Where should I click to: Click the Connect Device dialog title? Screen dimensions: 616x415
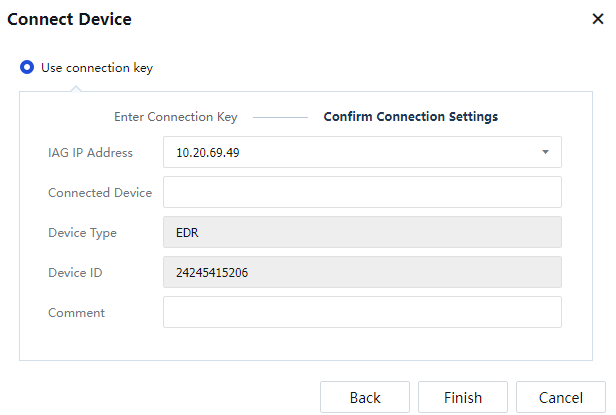(x=69, y=19)
